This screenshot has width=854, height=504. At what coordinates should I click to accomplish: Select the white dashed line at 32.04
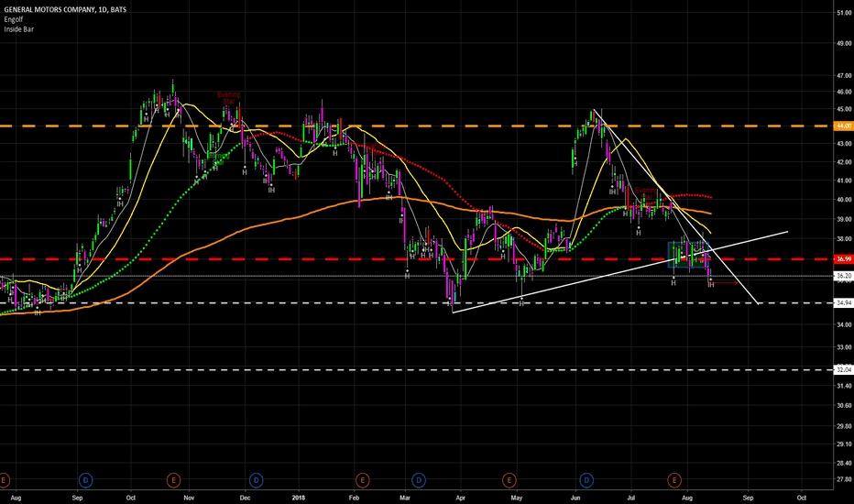tap(417, 369)
